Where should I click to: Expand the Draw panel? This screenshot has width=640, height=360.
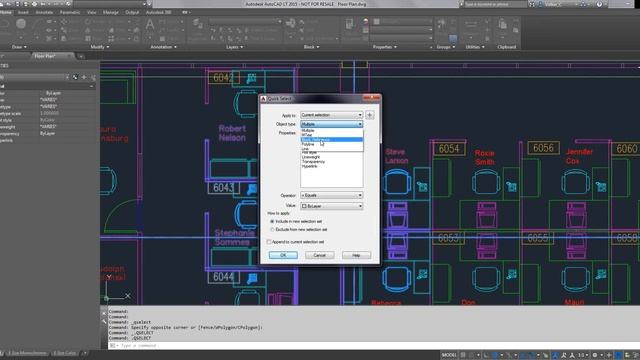coord(19,47)
